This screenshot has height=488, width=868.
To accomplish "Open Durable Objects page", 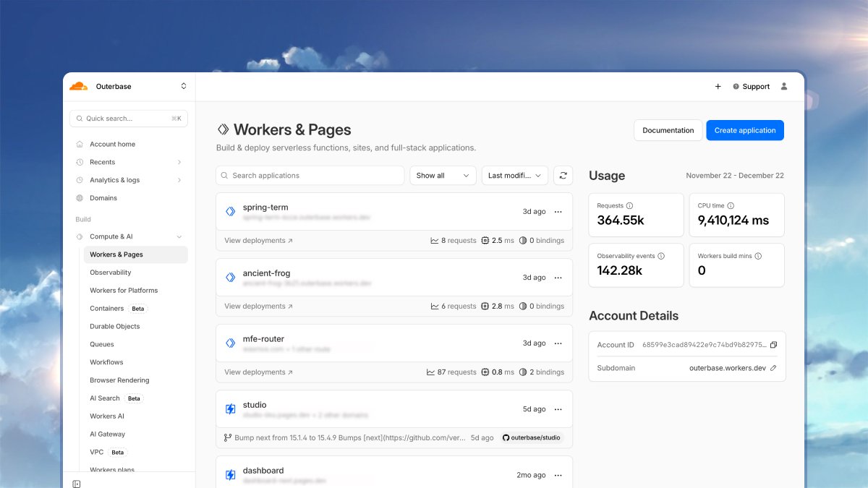I will coord(115,326).
